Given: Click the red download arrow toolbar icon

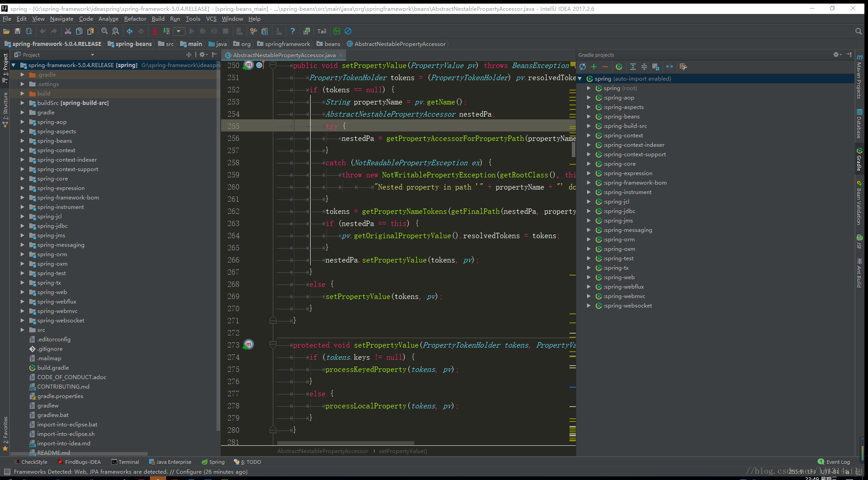Looking at the screenshot, I should (155, 31).
